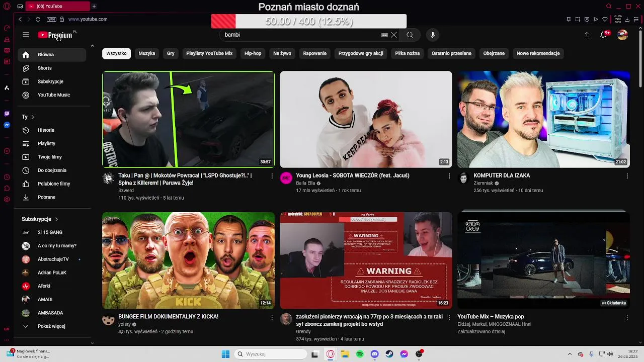Select the Gry filter chip
This screenshot has width=644, height=362.
[x=171, y=53]
